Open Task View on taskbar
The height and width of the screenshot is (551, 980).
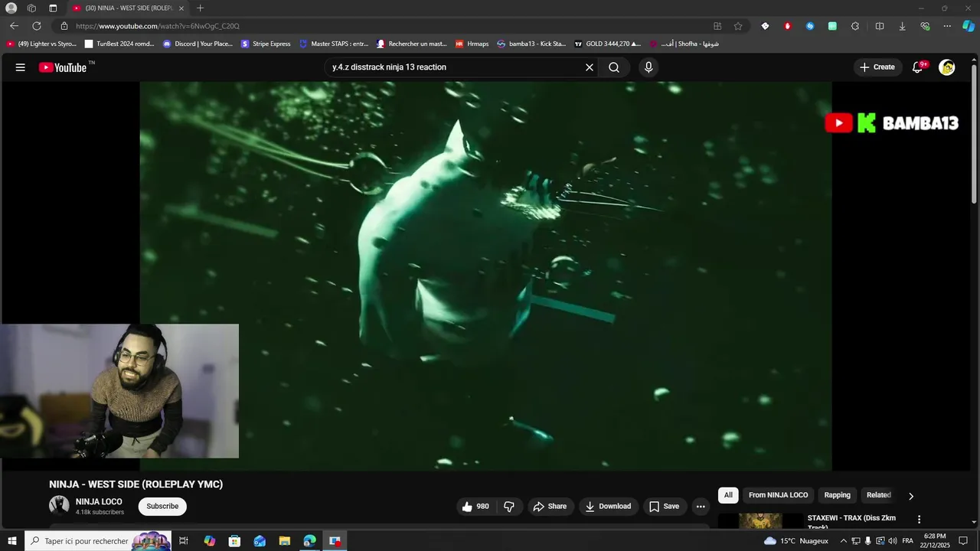(184, 541)
